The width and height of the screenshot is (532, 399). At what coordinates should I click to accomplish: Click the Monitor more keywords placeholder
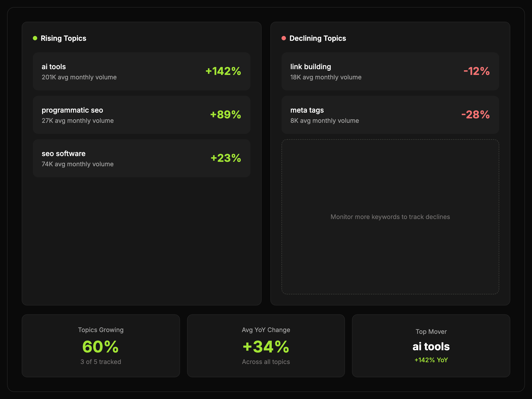click(x=390, y=217)
